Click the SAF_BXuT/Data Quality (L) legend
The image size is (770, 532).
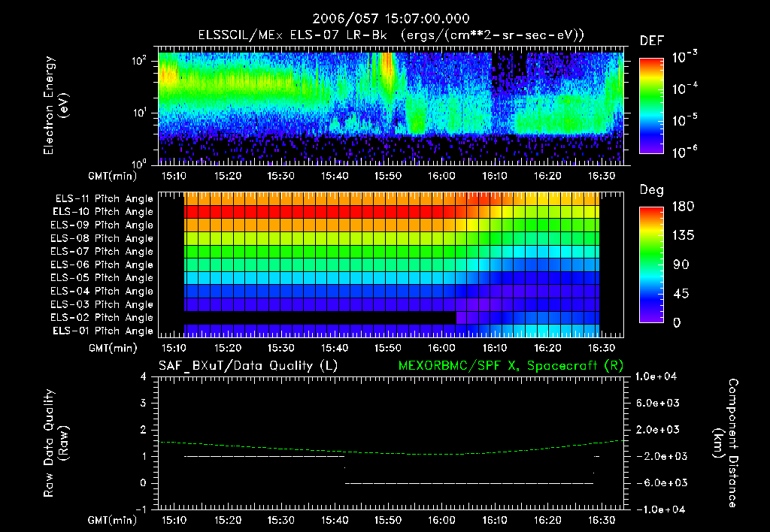[248, 366]
